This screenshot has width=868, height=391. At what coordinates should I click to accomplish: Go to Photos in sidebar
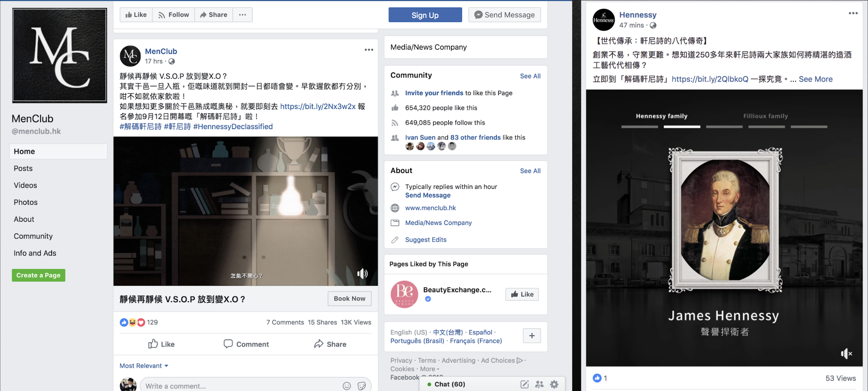coord(26,202)
